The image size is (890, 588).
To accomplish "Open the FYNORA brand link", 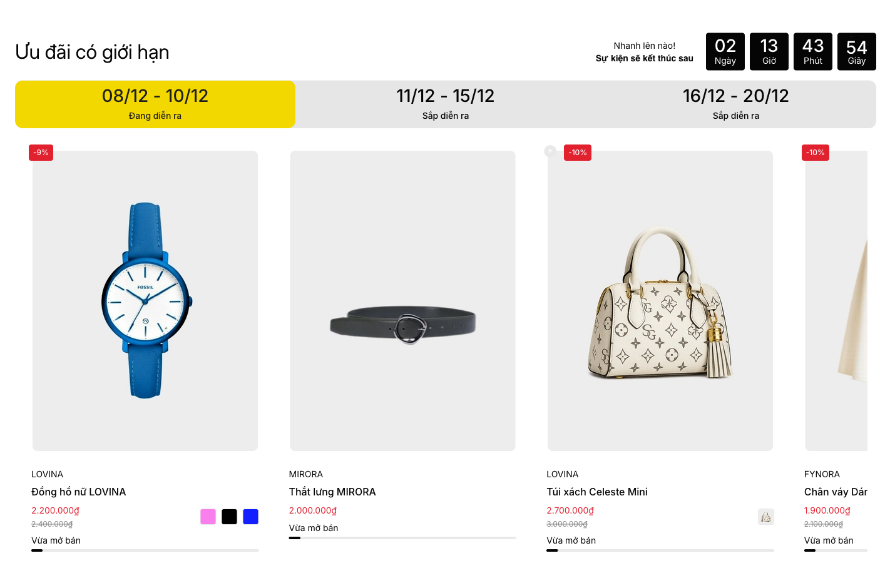I will pos(822,474).
